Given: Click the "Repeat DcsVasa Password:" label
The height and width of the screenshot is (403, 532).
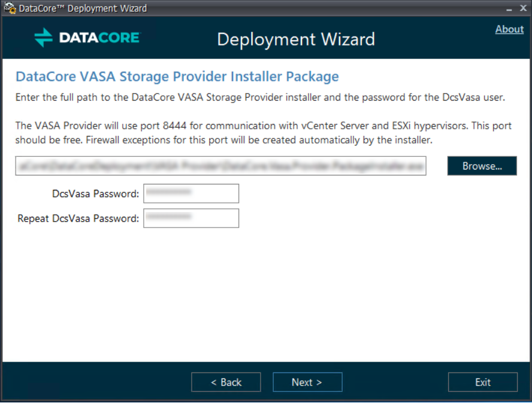Looking at the screenshot, I should [78, 219].
